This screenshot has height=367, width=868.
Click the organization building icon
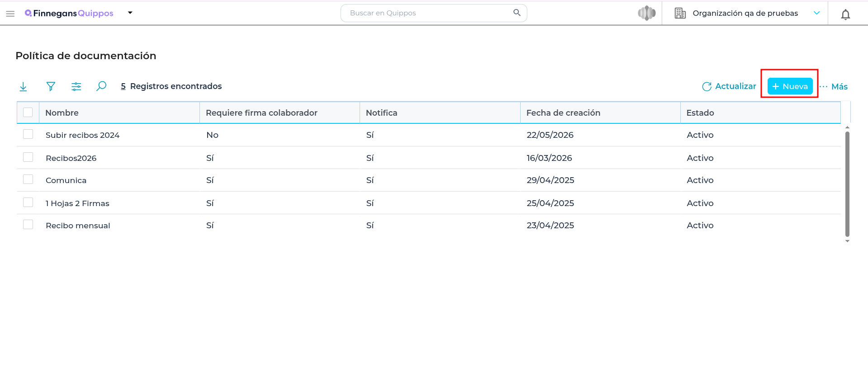coord(680,13)
